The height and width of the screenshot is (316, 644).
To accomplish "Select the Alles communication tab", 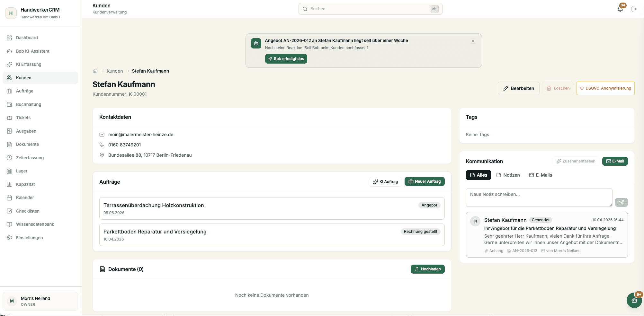I will tap(479, 175).
